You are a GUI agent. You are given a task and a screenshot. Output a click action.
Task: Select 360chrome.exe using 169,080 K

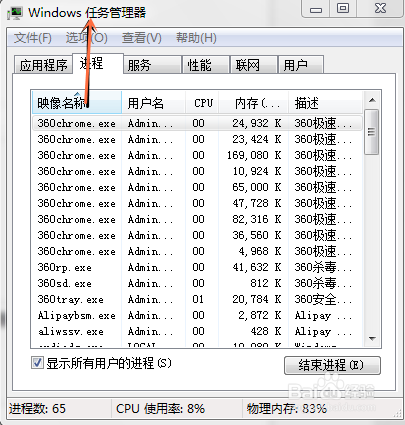197,155
